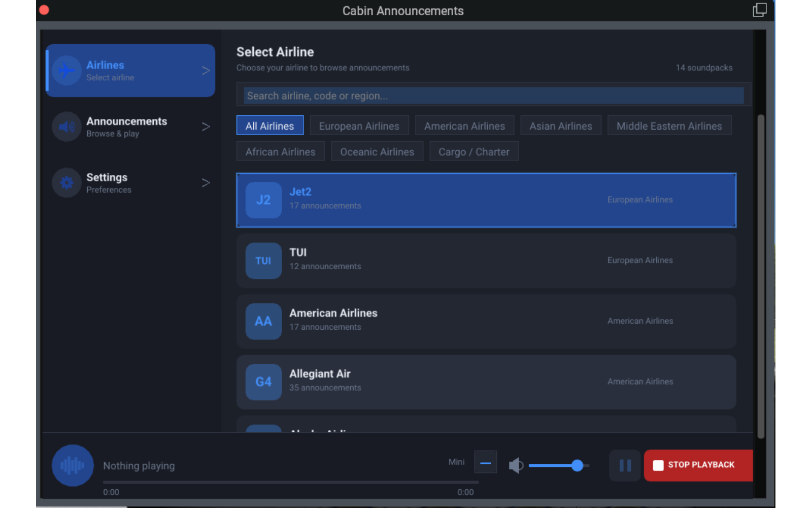
Task: Open Settings Preferences in sidebar
Action: tap(130, 182)
